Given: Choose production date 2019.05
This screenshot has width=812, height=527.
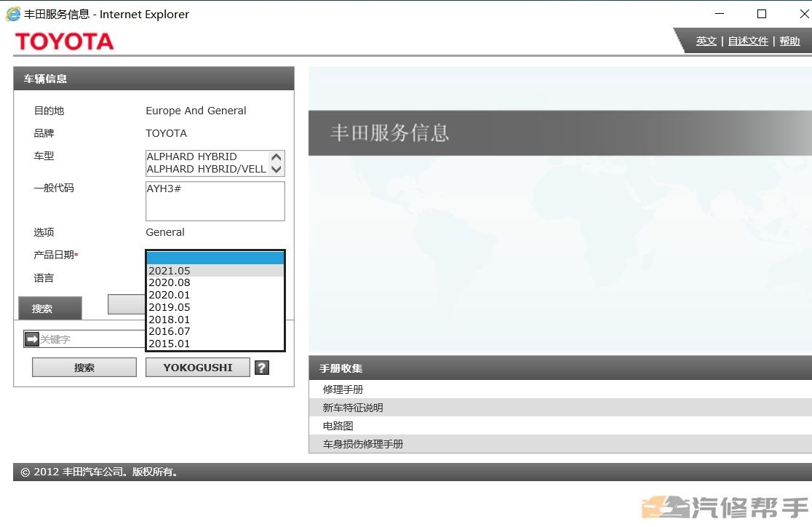Looking at the screenshot, I should (x=215, y=307).
